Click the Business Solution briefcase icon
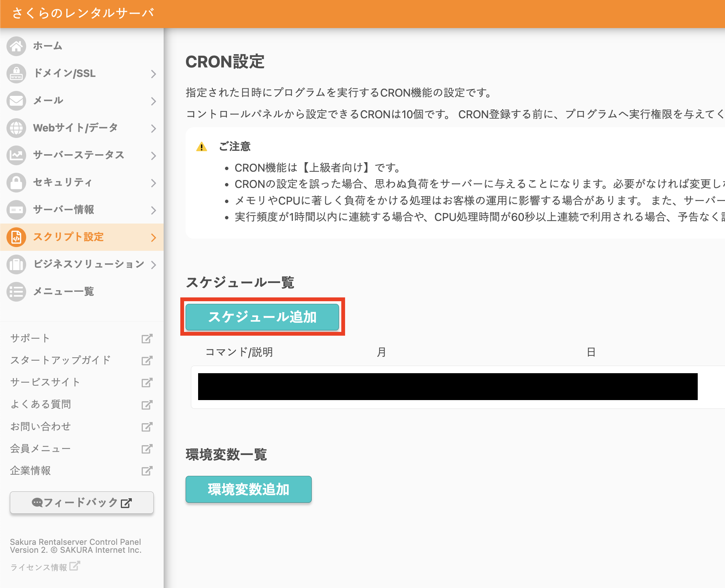725x588 pixels. coord(16,264)
